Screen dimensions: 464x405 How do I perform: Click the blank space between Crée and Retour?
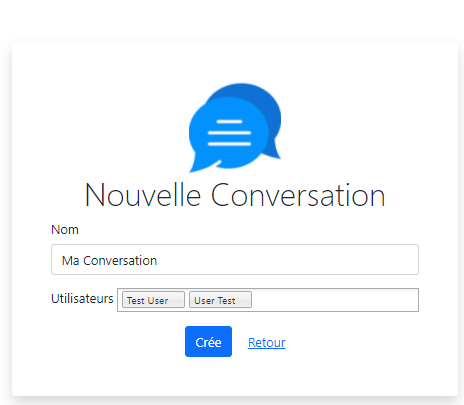coord(240,342)
